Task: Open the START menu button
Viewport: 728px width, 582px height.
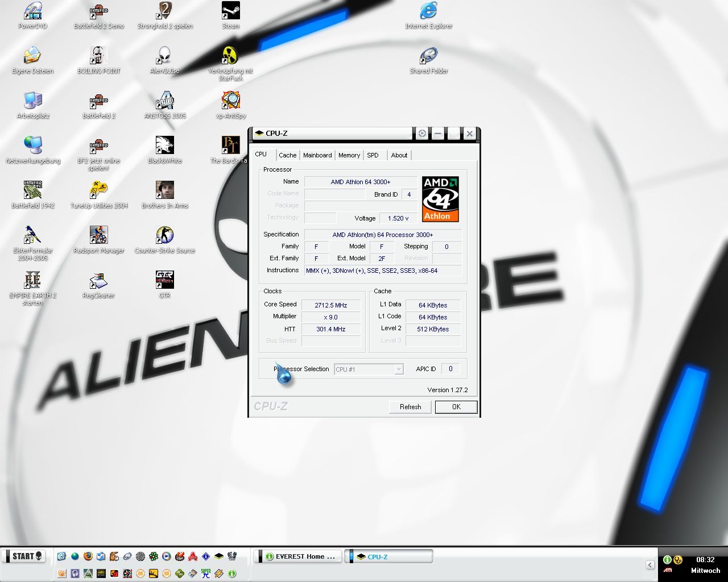Action: (24, 556)
